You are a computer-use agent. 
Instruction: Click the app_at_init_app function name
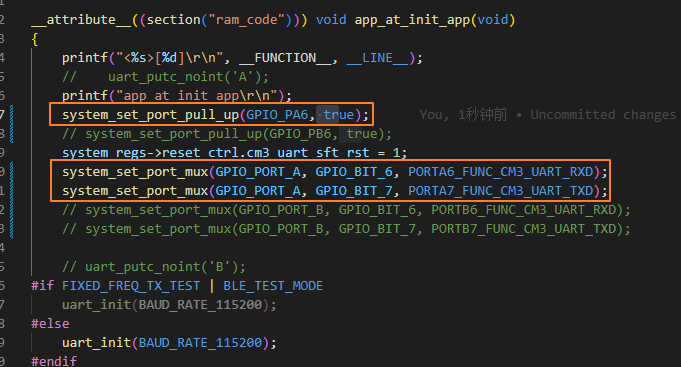[x=413, y=20]
